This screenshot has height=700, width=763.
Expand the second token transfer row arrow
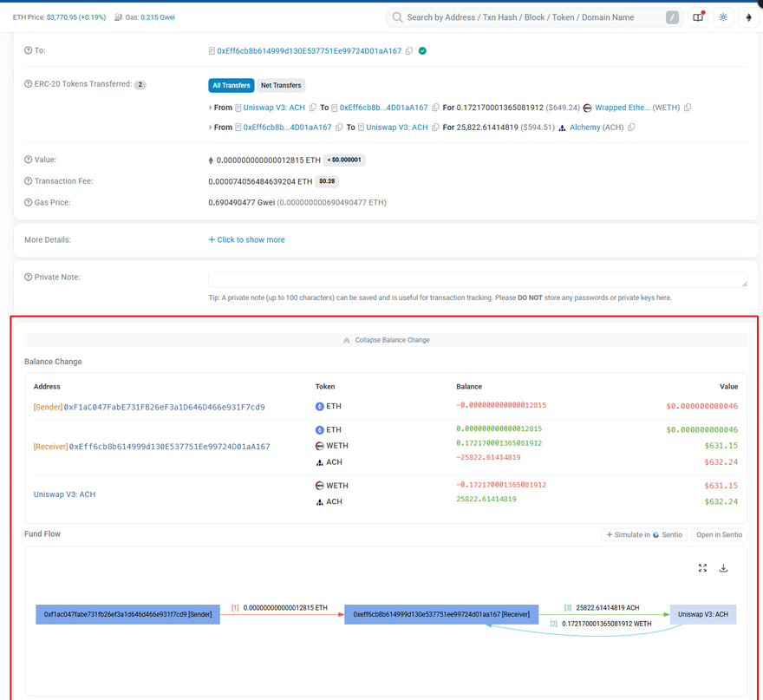point(210,128)
